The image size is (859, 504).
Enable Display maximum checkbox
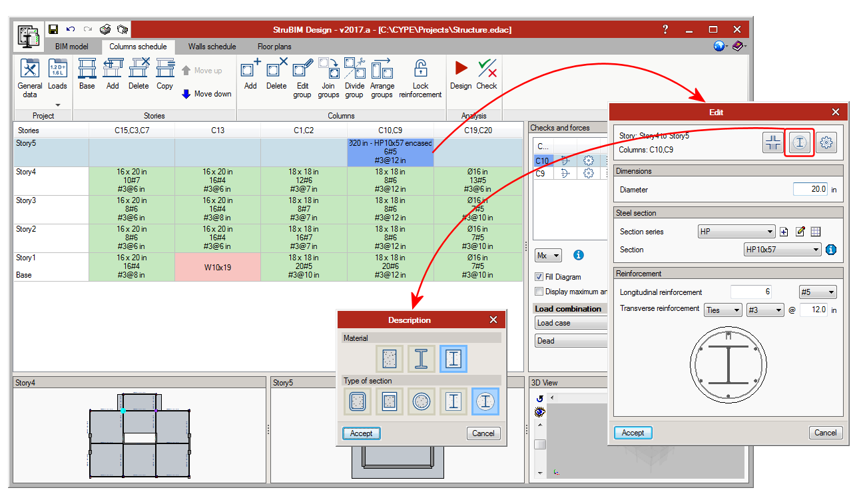540,292
